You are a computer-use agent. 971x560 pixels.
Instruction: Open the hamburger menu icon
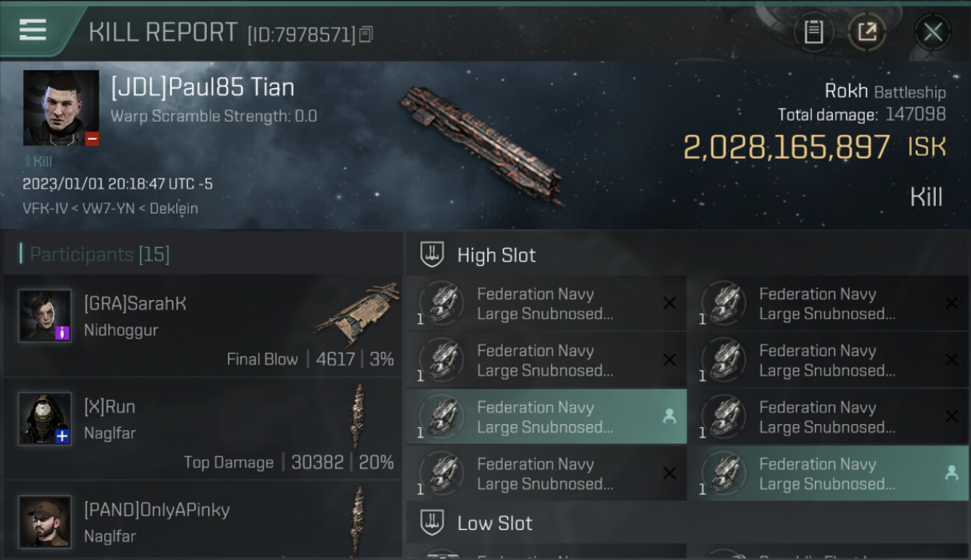(33, 30)
